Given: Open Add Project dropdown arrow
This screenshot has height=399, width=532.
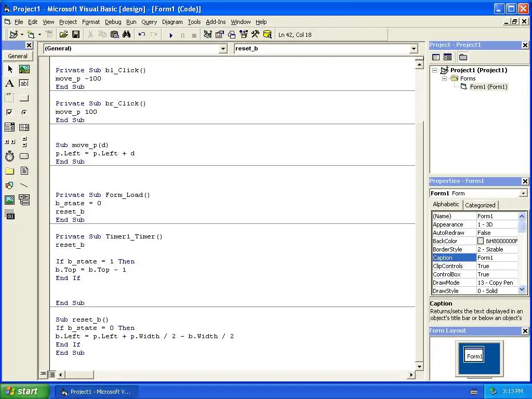Looking at the screenshot, I should pos(22,35).
